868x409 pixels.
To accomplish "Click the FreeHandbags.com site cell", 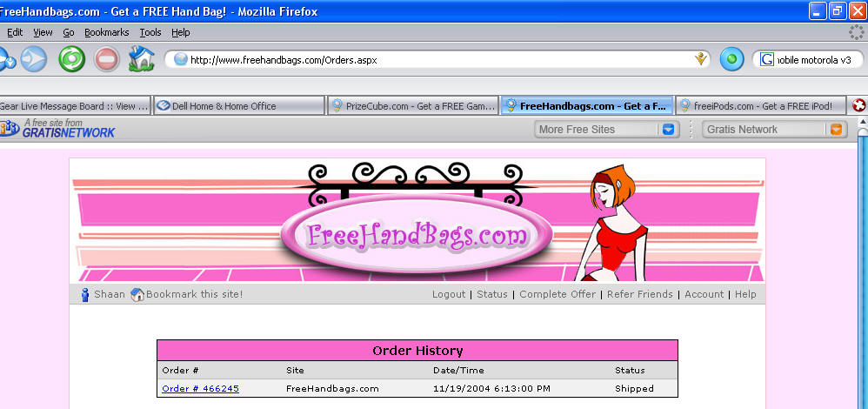I will [333, 388].
